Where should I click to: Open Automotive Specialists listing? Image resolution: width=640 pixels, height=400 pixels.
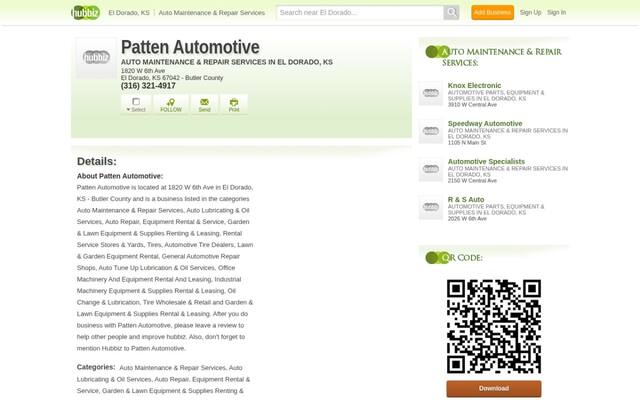click(486, 161)
